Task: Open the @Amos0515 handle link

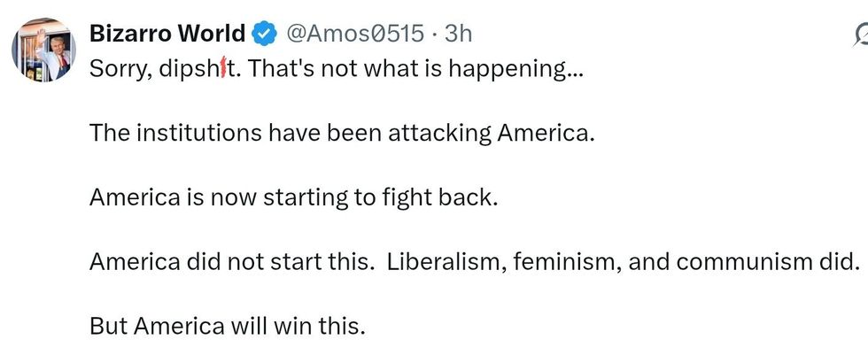Action: tap(354, 35)
